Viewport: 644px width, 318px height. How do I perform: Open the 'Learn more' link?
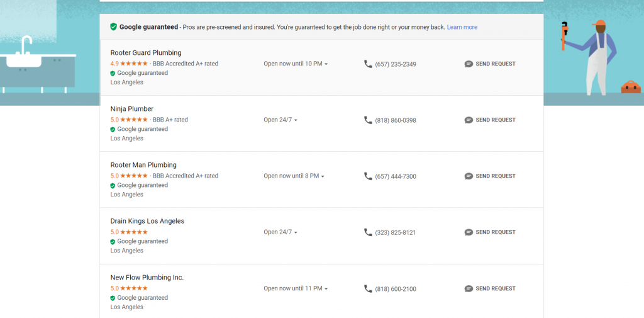tap(462, 27)
